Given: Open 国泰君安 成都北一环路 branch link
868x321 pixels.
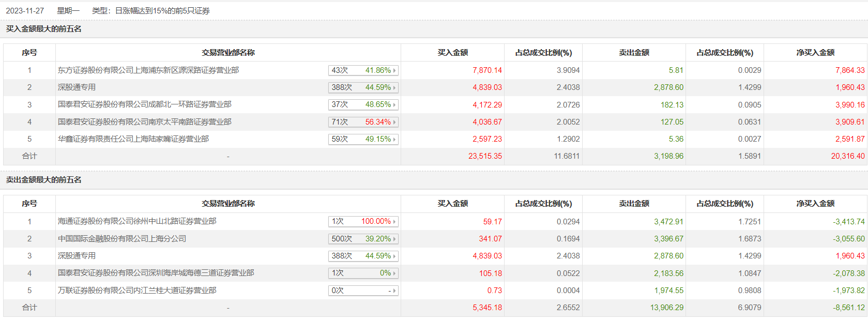Looking at the screenshot, I should (x=144, y=104).
